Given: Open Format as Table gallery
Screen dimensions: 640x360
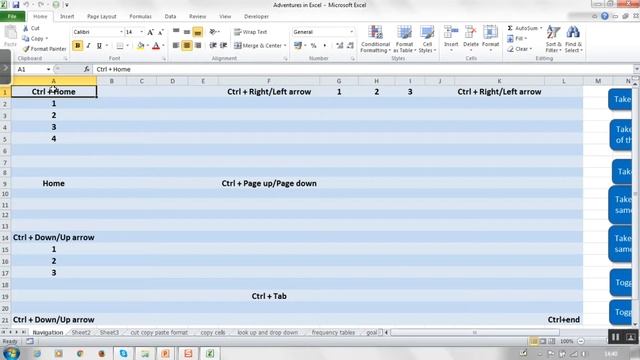Looking at the screenshot, I should point(404,39).
